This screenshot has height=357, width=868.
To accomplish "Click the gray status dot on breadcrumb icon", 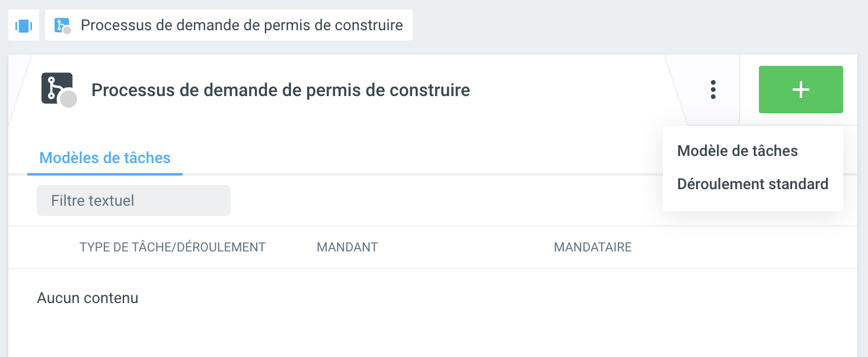I will pos(67,30).
